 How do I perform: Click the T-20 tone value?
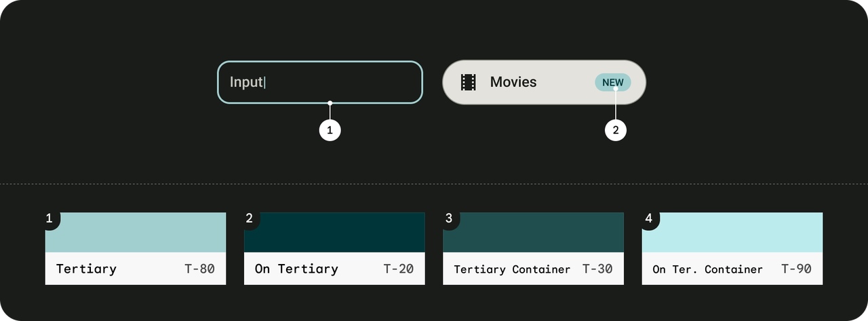point(398,269)
